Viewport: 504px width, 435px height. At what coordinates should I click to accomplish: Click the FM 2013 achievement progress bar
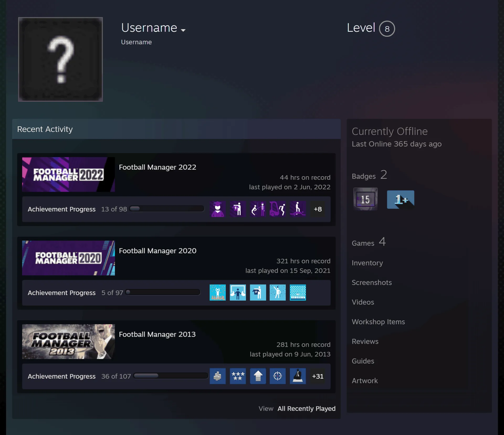(171, 376)
